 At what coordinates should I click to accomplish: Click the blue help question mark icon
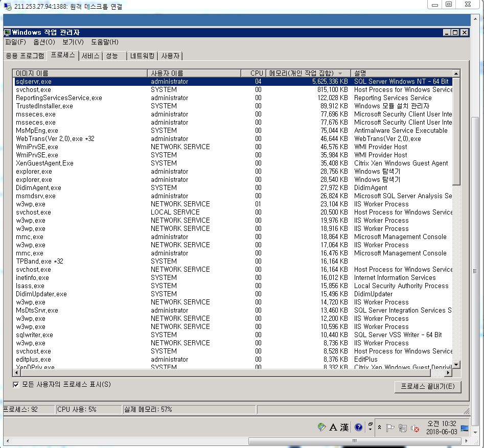(358, 427)
